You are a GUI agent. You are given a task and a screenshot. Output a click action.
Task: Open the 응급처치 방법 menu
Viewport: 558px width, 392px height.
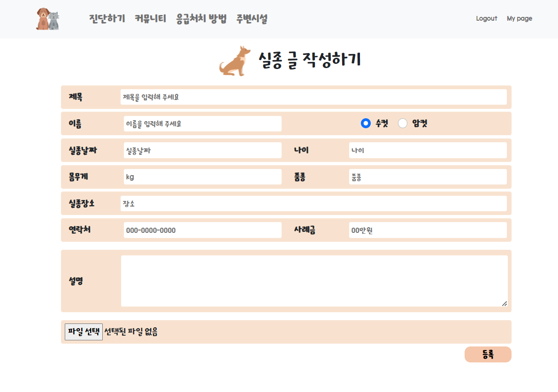pyautogui.click(x=201, y=19)
